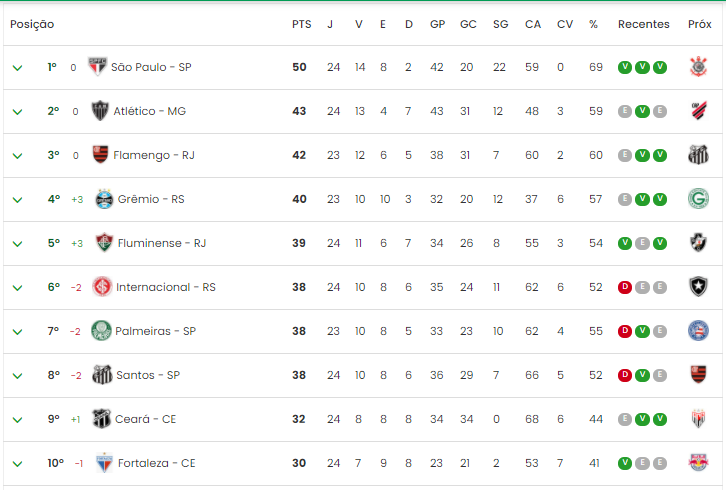This screenshot has width=726, height=490.
Task: Click Bahia next-opponent crest in Palmeiras row
Action: pyautogui.click(x=698, y=331)
